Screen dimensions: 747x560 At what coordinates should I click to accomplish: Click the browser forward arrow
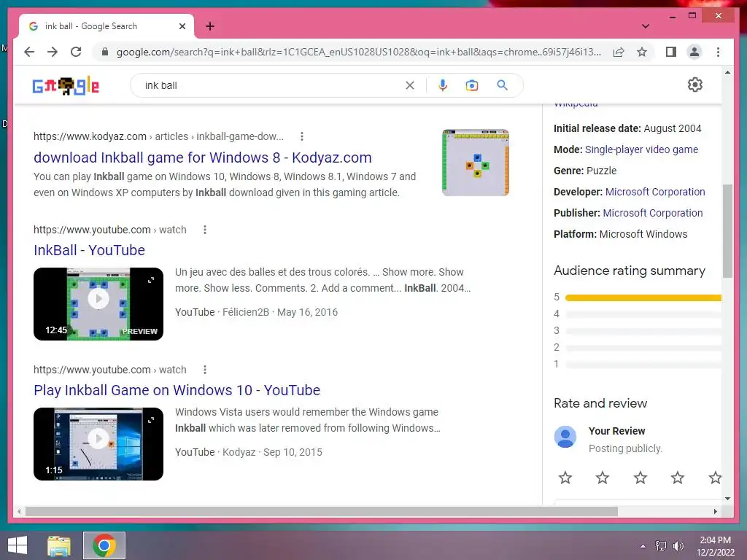point(53,52)
